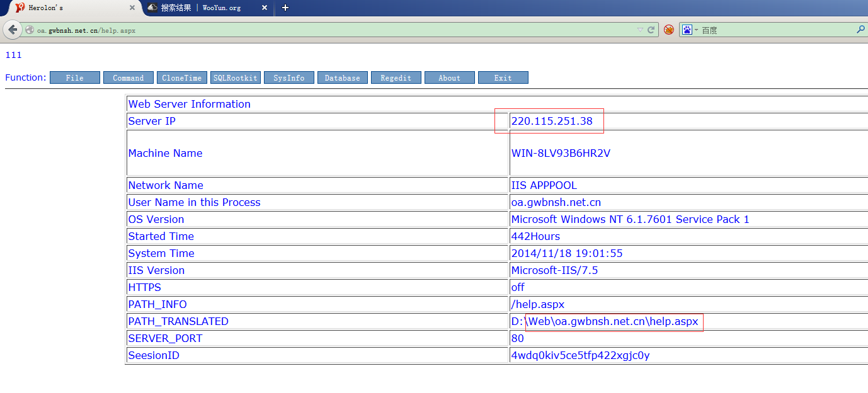Image resolution: width=868 pixels, height=393 pixels.
Task: Click the IIS APPPOOL value
Action: pos(544,185)
